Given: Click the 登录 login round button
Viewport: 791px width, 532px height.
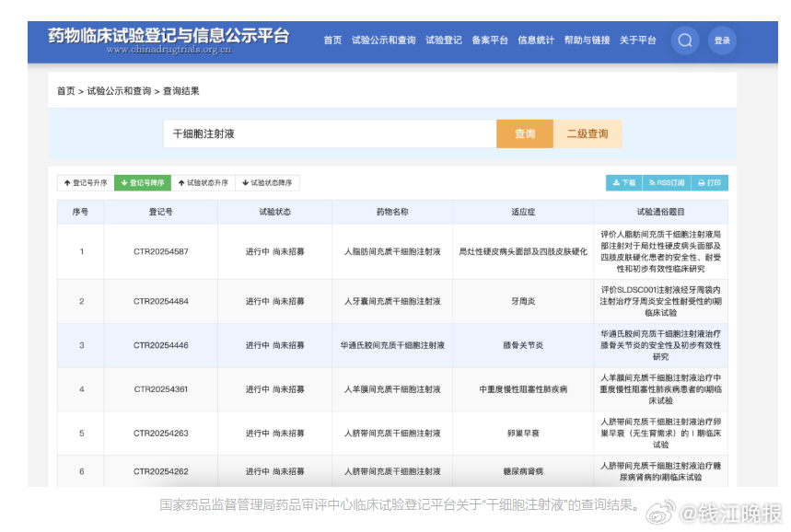Looking at the screenshot, I should click(x=722, y=40).
